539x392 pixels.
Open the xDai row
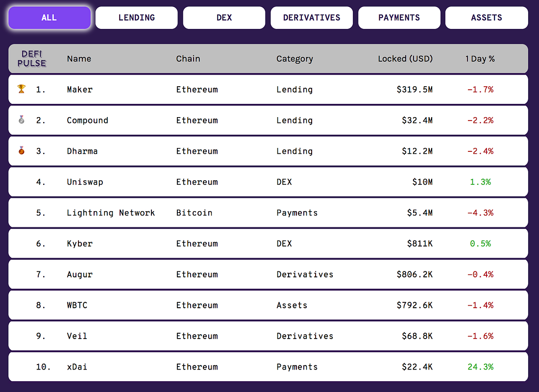pos(268,367)
